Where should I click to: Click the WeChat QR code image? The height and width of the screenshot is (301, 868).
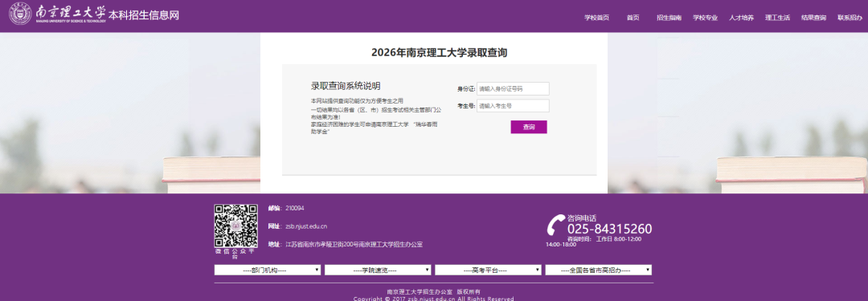tap(235, 226)
